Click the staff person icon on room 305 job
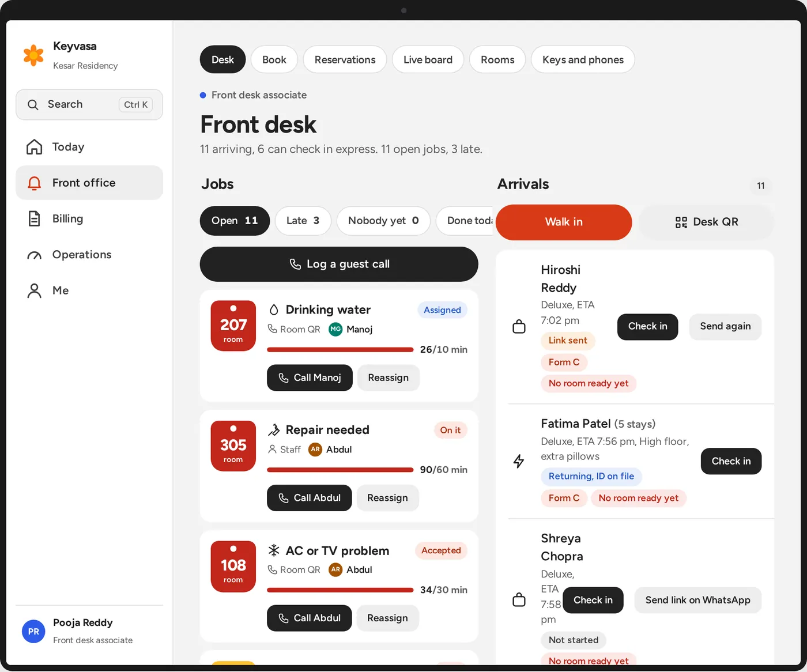 click(x=273, y=450)
